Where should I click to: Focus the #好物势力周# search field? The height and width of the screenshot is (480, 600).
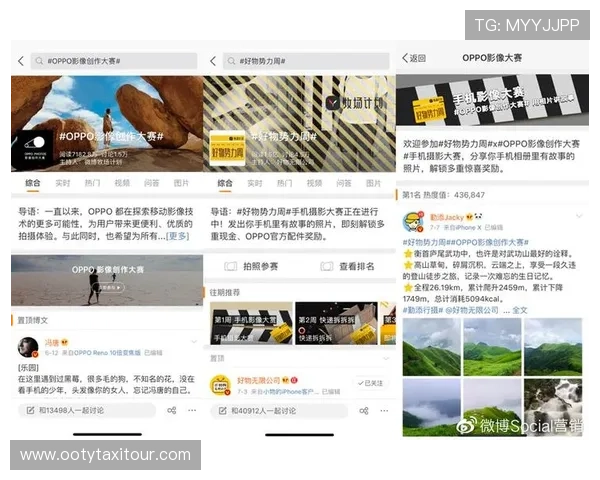[306, 61]
